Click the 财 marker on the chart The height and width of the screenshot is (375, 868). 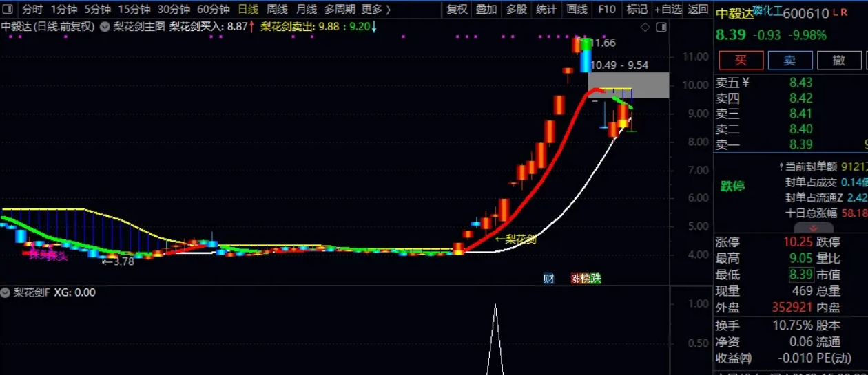click(x=548, y=279)
